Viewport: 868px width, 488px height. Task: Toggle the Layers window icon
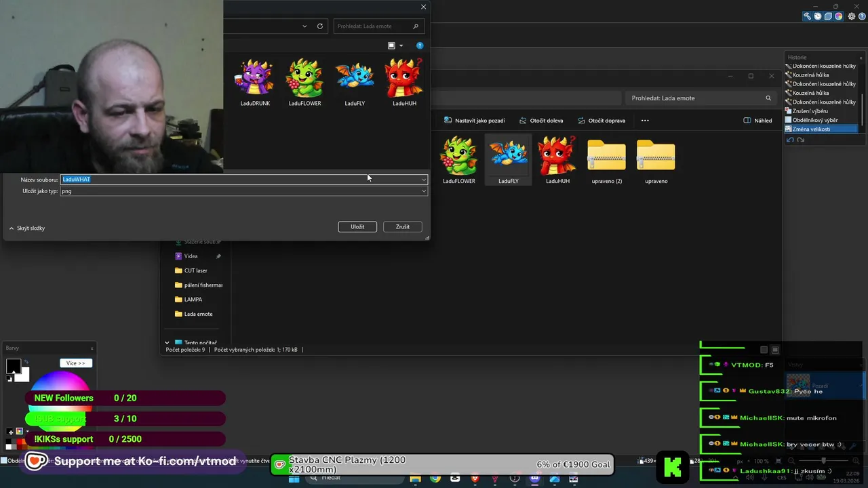(828, 16)
